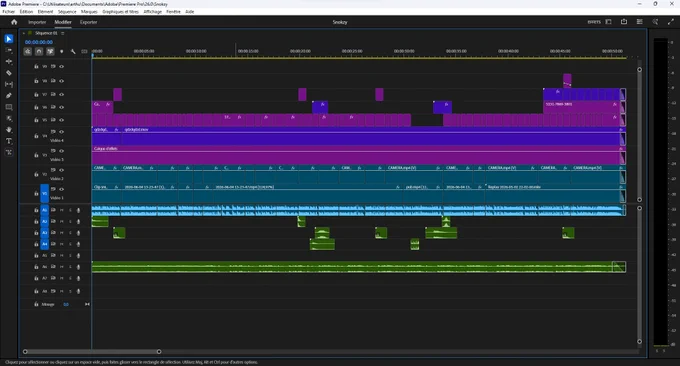Viewport: 680px width, 366px height.
Task: Open the workspaces EFFETS dropdown
Action: tap(594, 22)
